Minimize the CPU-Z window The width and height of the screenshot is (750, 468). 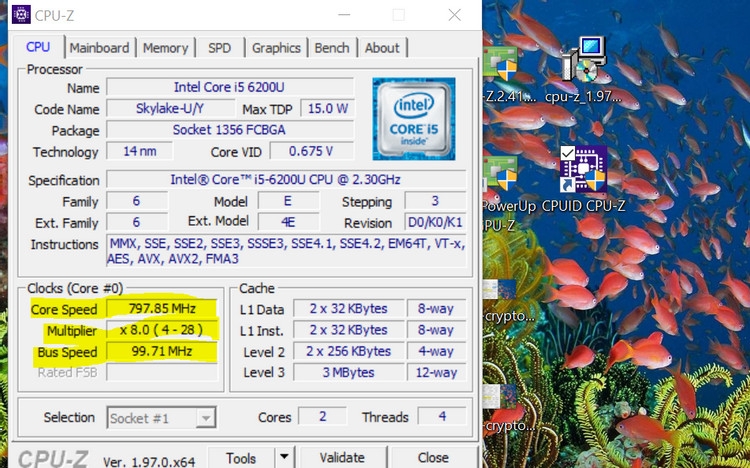click(x=344, y=15)
